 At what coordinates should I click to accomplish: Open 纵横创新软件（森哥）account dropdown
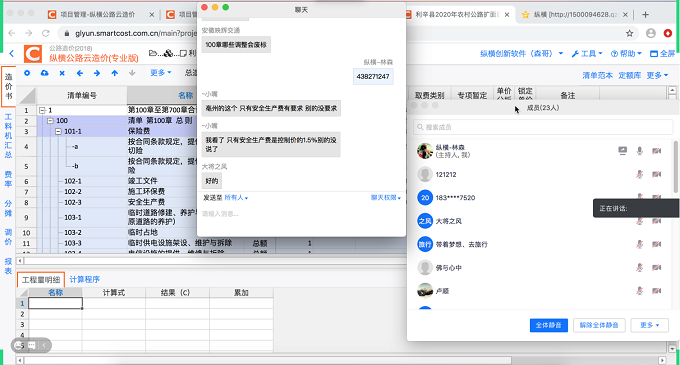[x=521, y=53]
